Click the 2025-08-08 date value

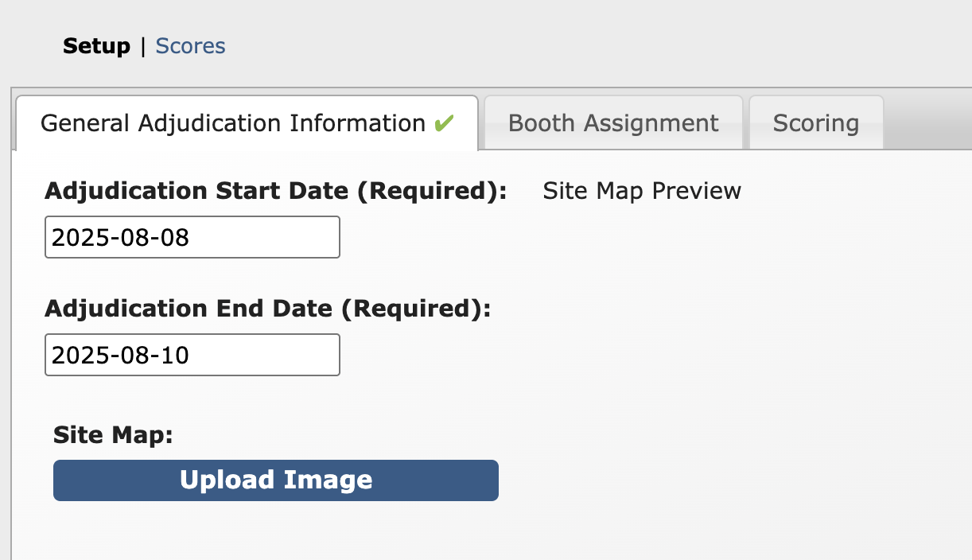click(121, 237)
